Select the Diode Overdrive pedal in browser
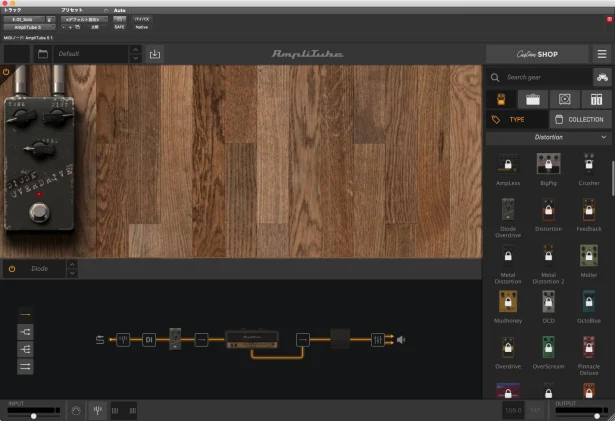 (508, 210)
